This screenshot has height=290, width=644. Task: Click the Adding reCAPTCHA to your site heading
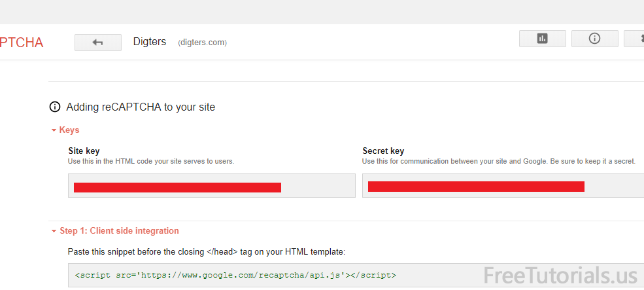point(141,107)
